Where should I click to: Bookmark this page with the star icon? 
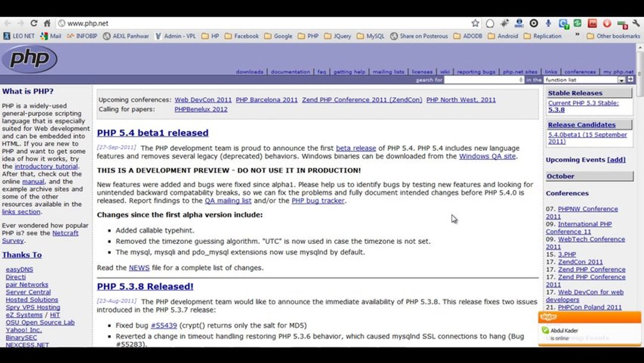click(x=475, y=23)
